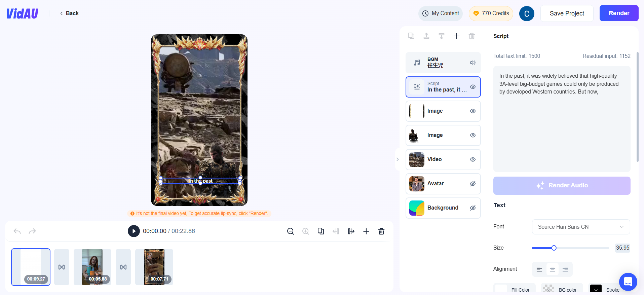The image size is (644, 295).
Task: Show the Avatar layer
Action: tap(473, 184)
